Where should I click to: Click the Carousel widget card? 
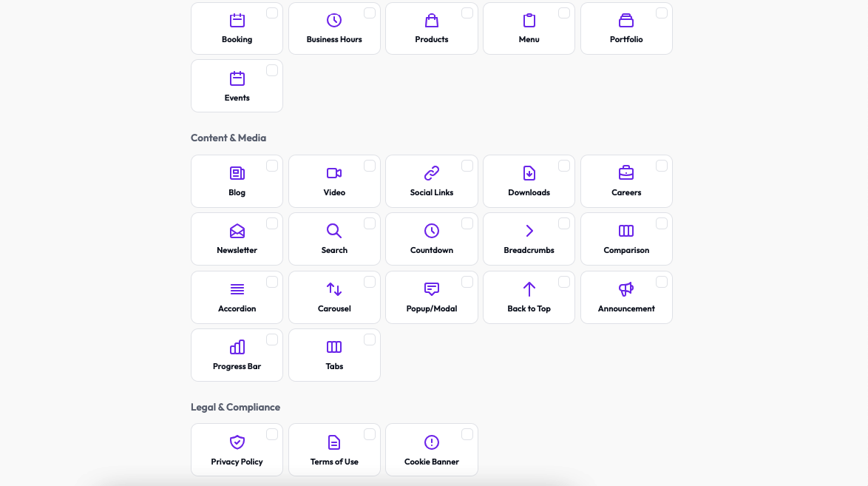[x=334, y=297]
